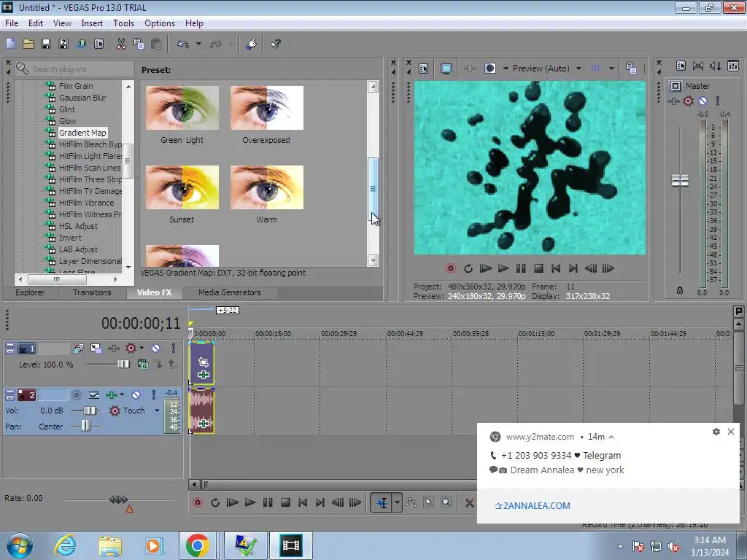Screen dimensions: 747x560
Task: Open the Options menu
Action: 160,23
